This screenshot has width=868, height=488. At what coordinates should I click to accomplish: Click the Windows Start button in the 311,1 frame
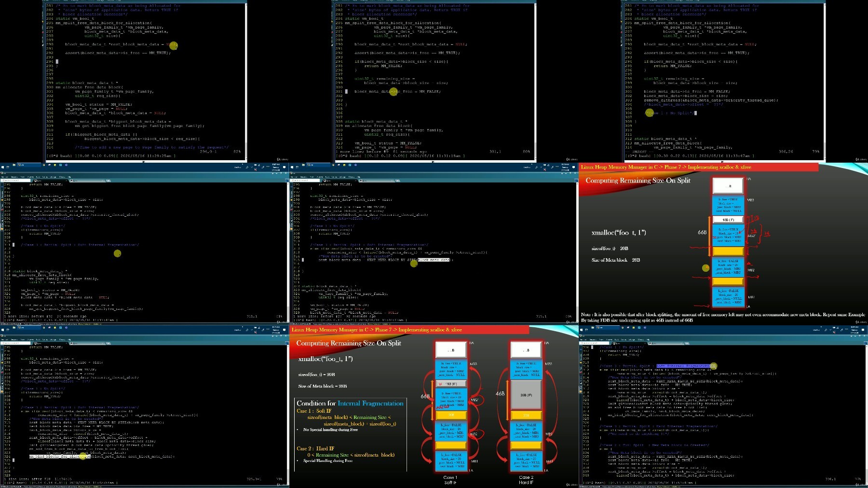[x=2, y=167]
